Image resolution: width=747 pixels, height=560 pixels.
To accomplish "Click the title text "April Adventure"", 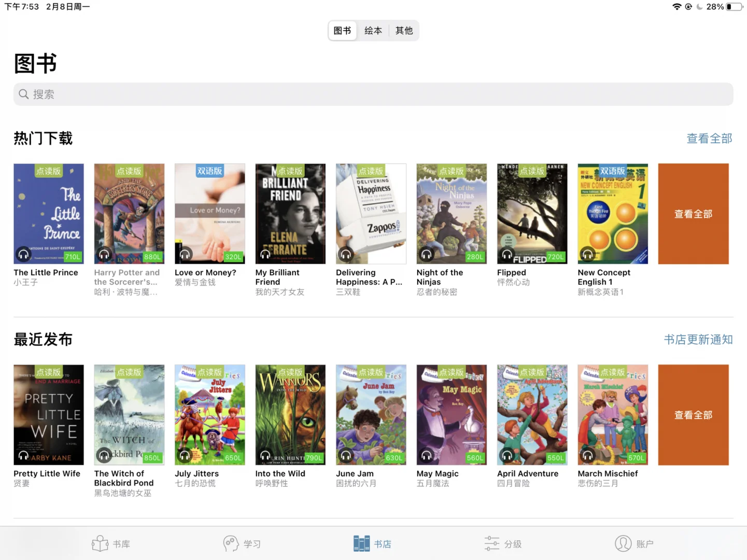I will [528, 474].
